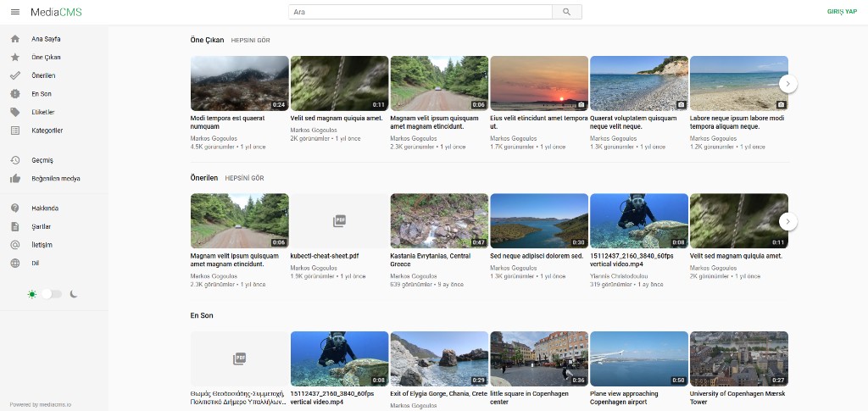Expand Öne Çıkan section via HEPSİNİ GÖR
868x411 pixels.
point(250,41)
